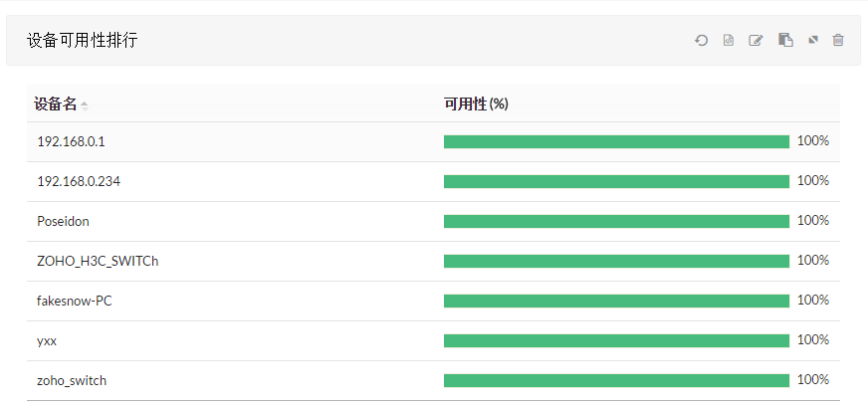Viewport: 868px width, 412px height.
Task: Open the Poseidon device entry
Action: [63, 222]
